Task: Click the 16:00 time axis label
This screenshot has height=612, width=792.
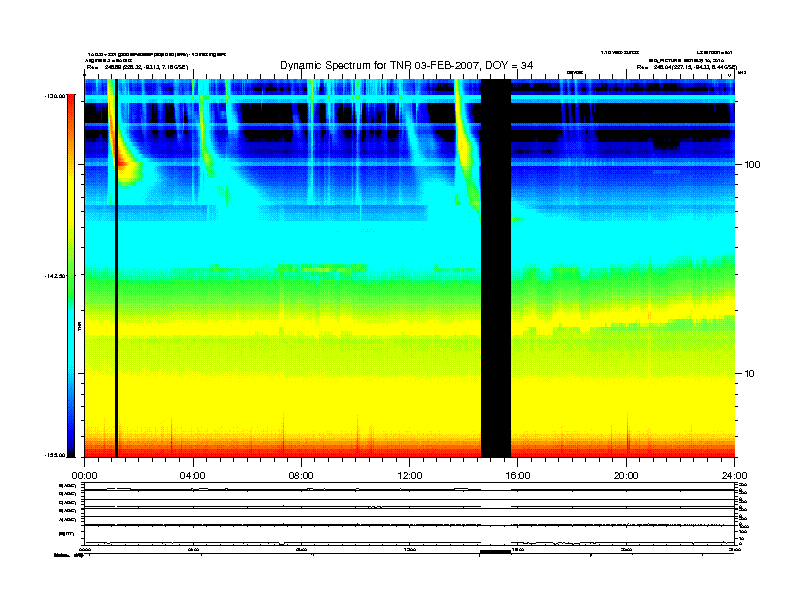Action: pyautogui.click(x=518, y=476)
